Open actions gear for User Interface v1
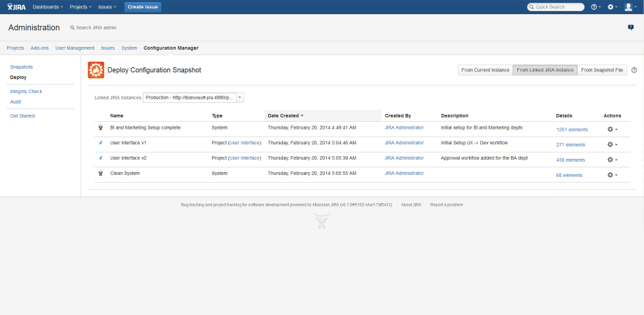This screenshot has height=315, width=644. click(x=612, y=145)
